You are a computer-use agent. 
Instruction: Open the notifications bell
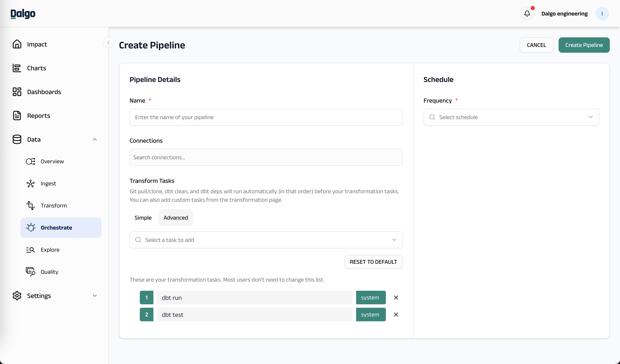coord(527,14)
